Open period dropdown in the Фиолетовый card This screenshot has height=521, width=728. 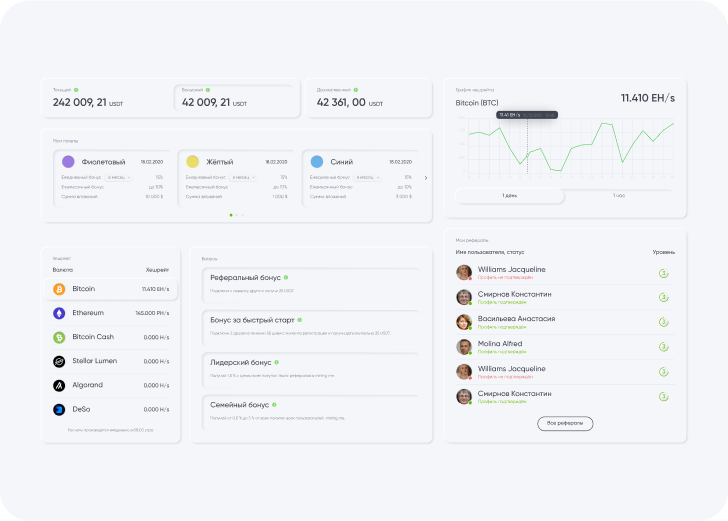coord(118,177)
